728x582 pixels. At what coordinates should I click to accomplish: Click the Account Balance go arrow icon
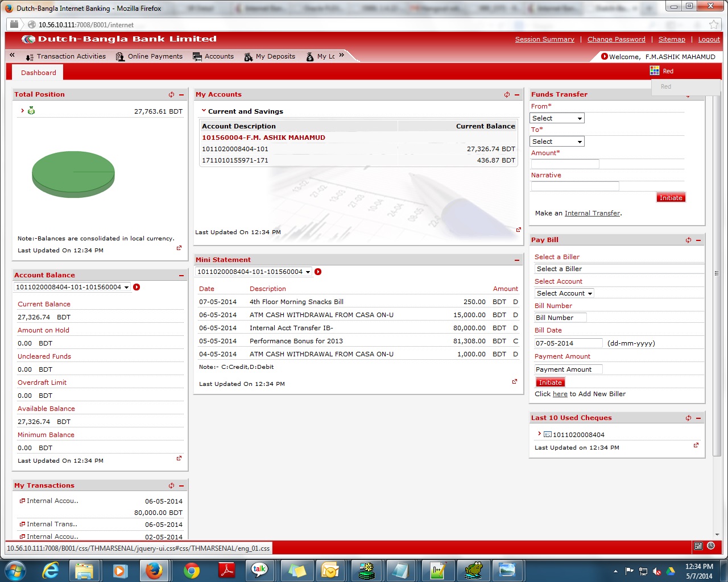pyautogui.click(x=136, y=287)
